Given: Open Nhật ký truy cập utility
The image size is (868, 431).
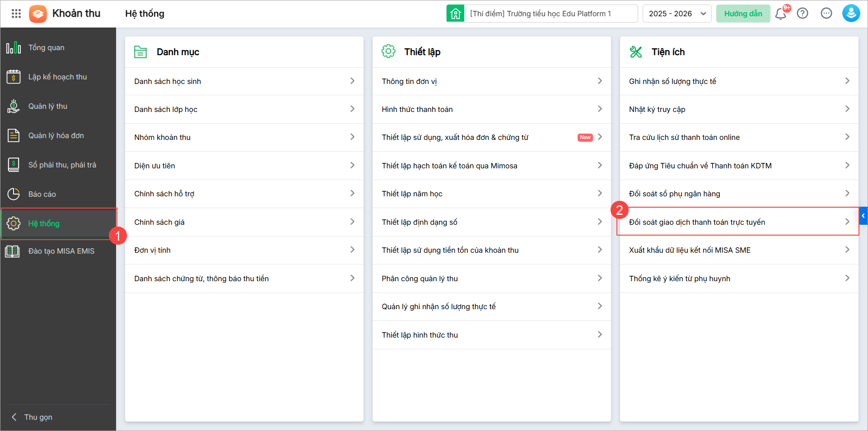Looking at the screenshot, I should pyautogui.click(x=739, y=109).
